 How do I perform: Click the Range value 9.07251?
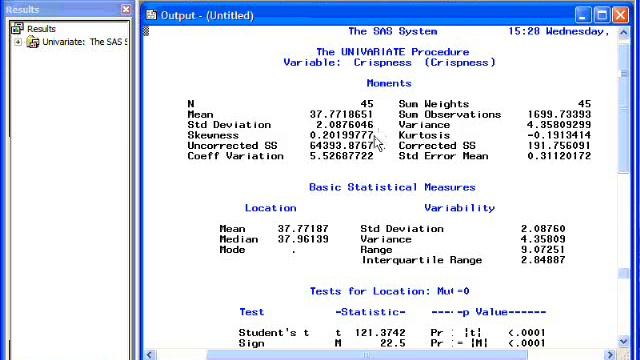543,250
